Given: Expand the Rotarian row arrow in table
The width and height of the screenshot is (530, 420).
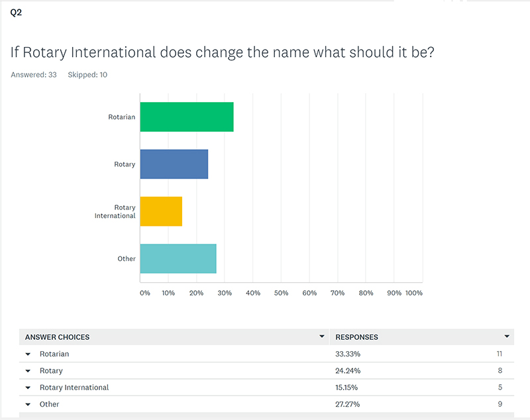Looking at the screenshot, I should pyautogui.click(x=28, y=354).
